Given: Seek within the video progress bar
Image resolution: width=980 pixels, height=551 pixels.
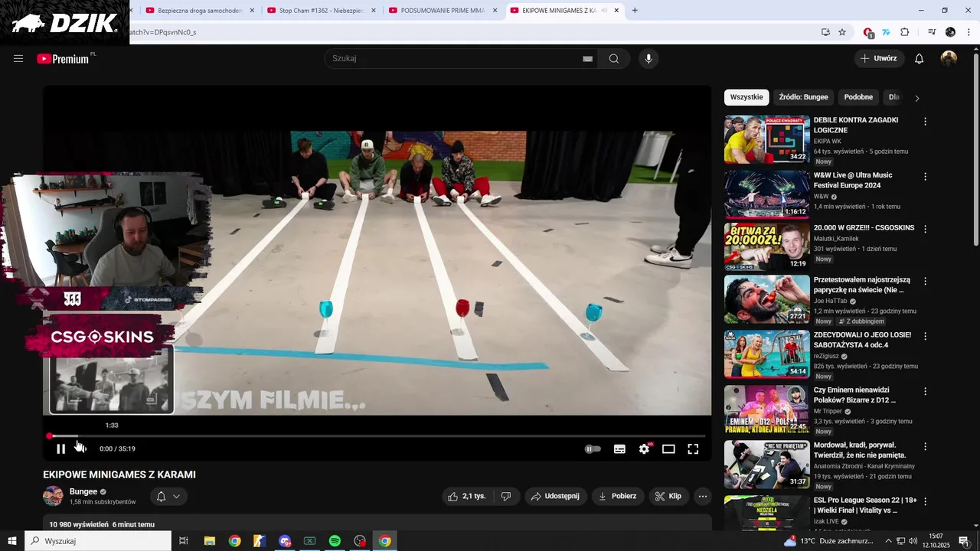Looking at the screenshot, I should point(376,436).
